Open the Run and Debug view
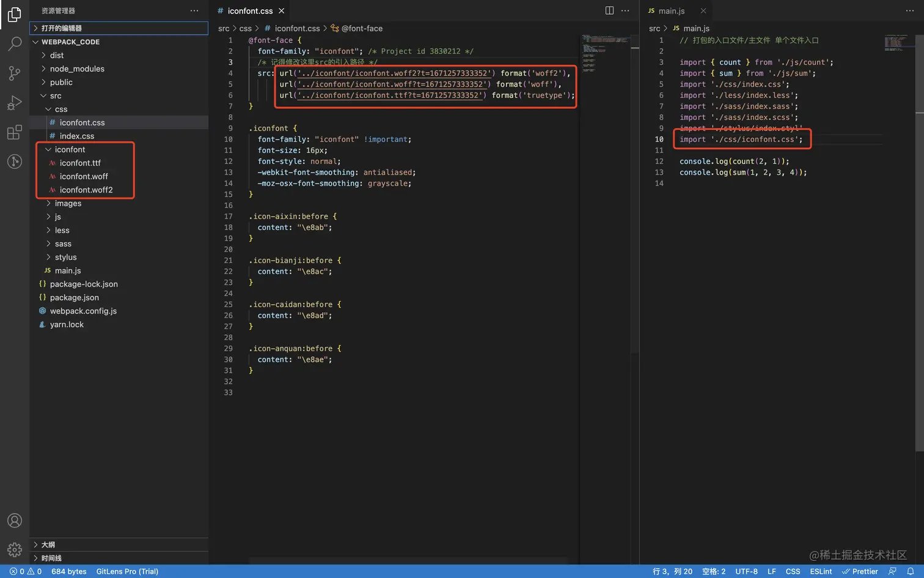The height and width of the screenshot is (578, 924). pyautogui.click(x=15, y=102)
